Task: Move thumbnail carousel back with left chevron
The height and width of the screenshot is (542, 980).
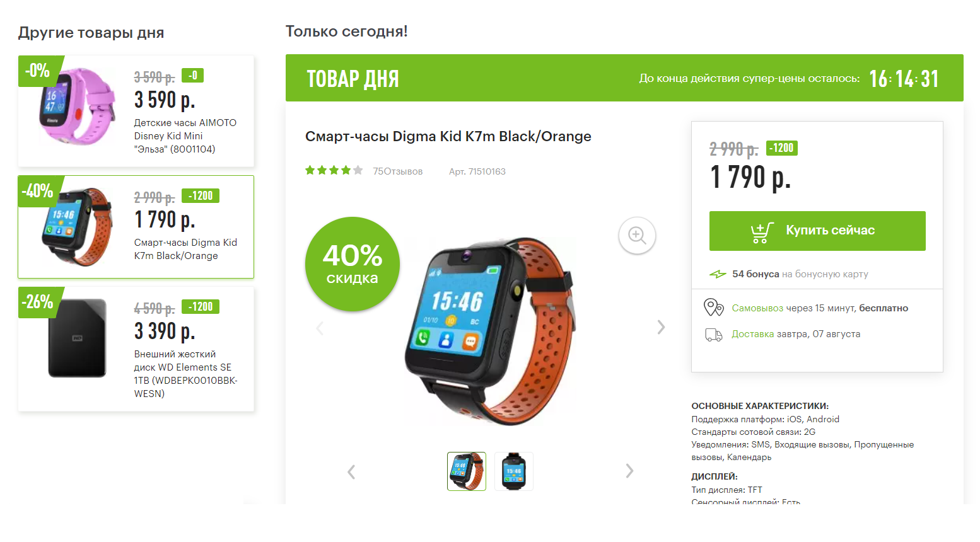Action: pos(351,471)
